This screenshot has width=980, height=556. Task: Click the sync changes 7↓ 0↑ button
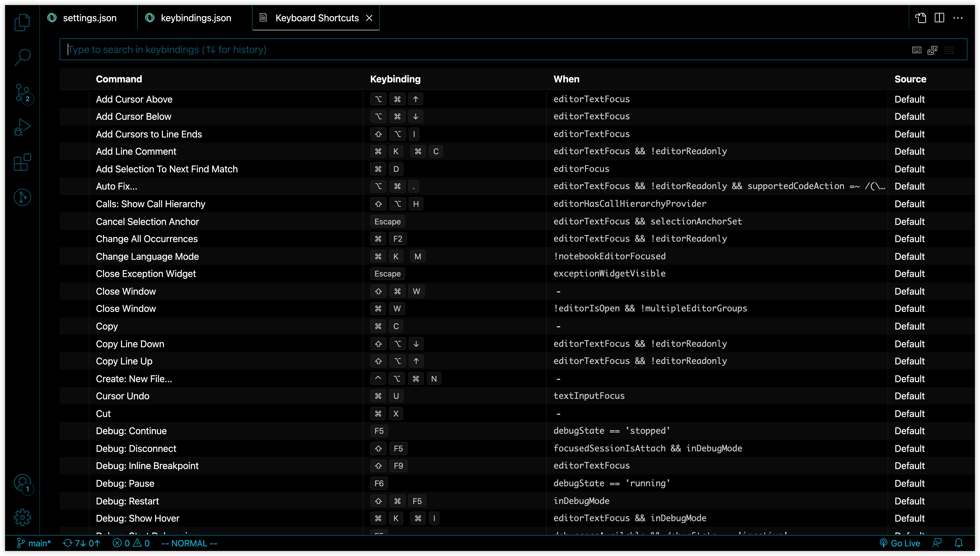[x=82, y=543]
